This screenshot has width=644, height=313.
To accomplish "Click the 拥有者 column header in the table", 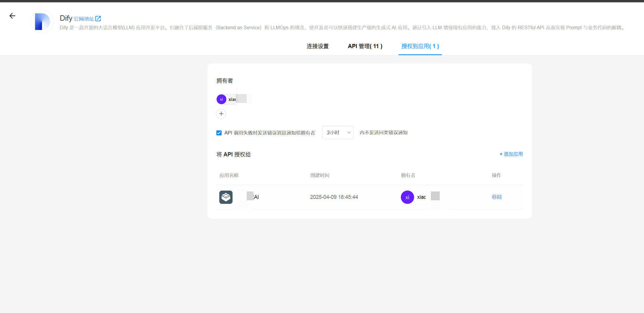I will click(x=408, y=175).
